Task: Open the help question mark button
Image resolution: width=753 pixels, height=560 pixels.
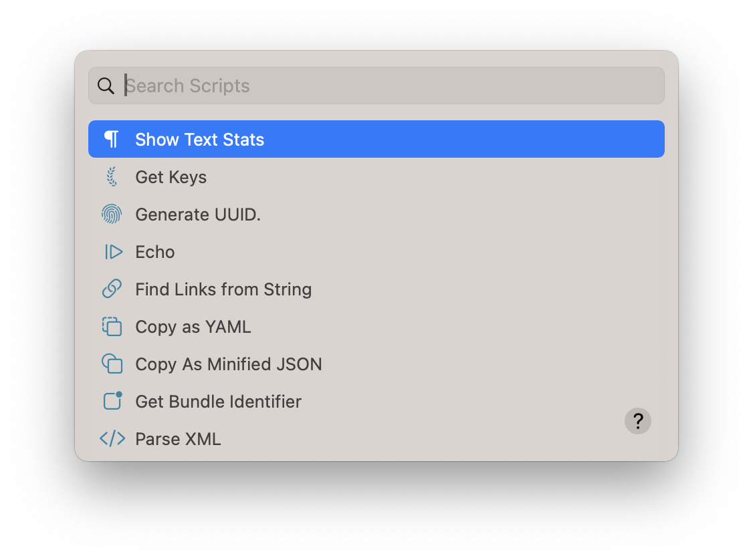Action: 637,421
